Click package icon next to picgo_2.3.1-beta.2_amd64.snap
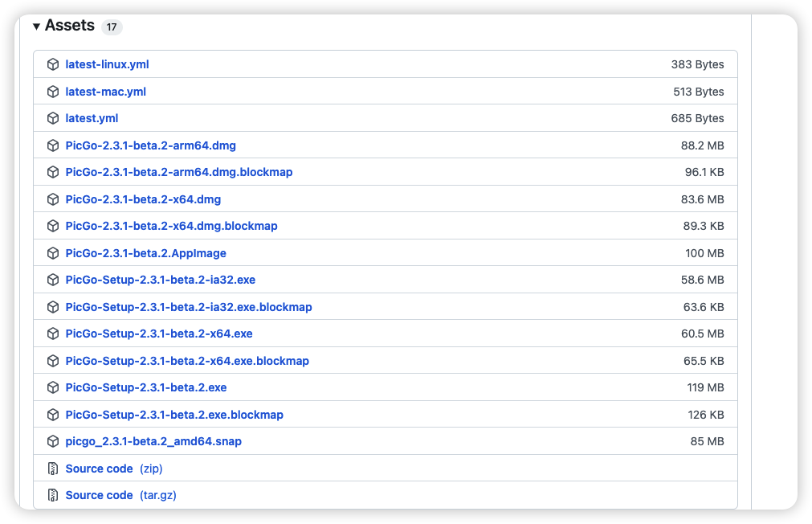The image size is (812, 524). click(x=53, y=441)
